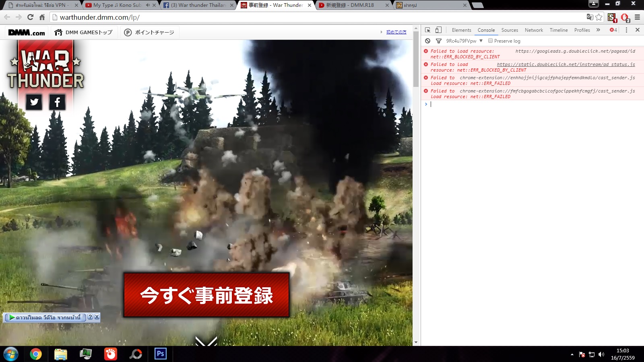Open ポイントチャージ link
This screenshot has width=644, height=362.
(x=149, y=33)
